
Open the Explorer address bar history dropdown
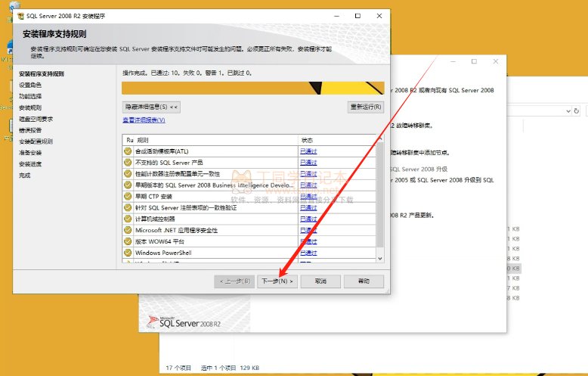[568, 111]
